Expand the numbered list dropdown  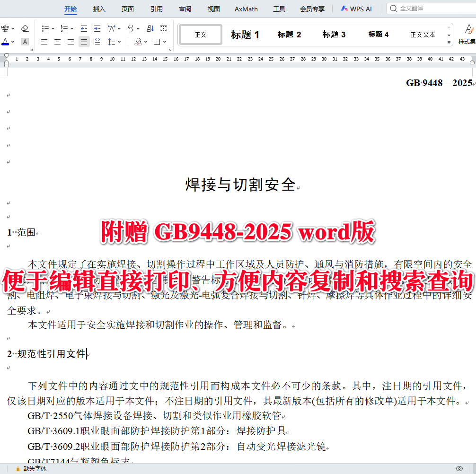[x=72, y=28]
